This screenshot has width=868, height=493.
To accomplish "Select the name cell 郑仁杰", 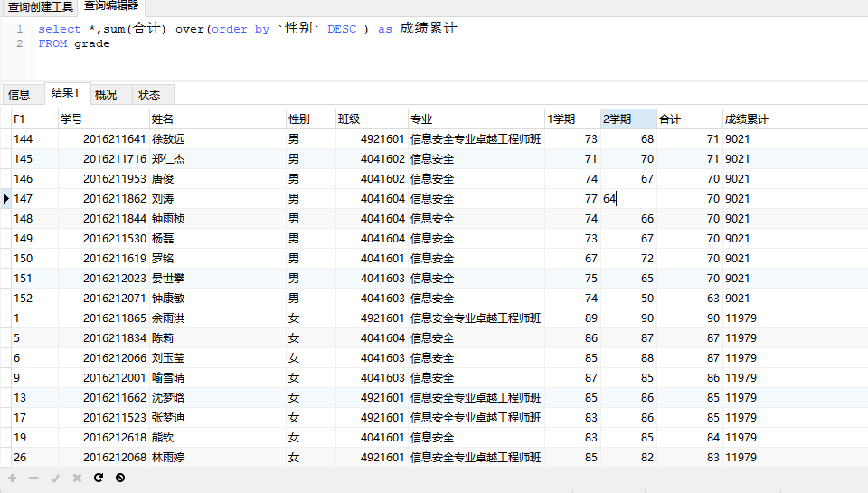I will pos(218,159).
